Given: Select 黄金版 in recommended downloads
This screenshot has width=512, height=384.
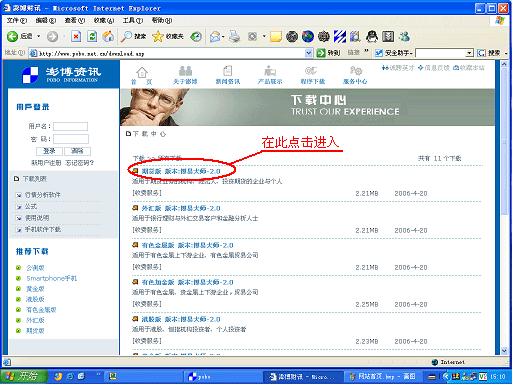Looking at the screenshot, I should point(35,289).
